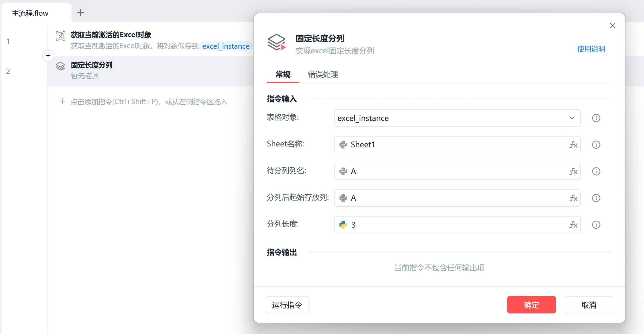
Task: Select the 常规 tab
Action: (283, 75)
